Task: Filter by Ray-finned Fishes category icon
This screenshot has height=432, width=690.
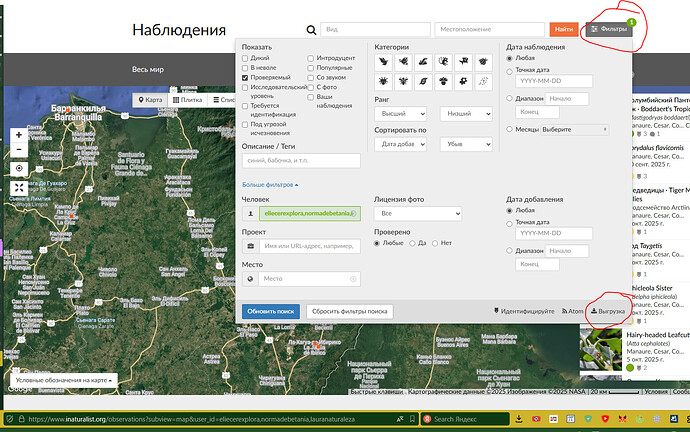Action: 463,62
